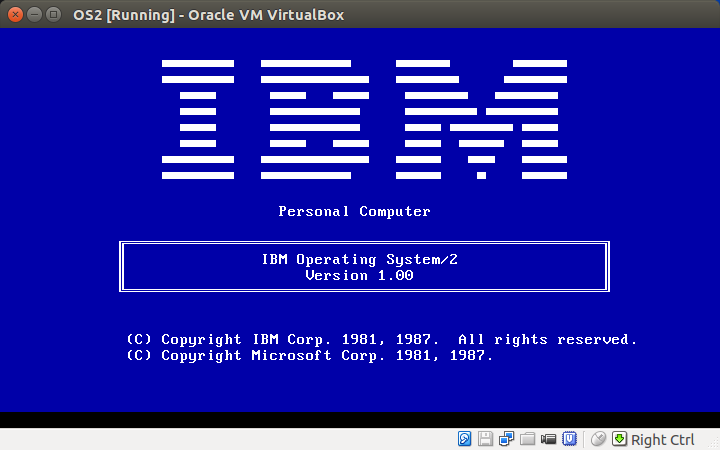720x450 pixels.
Task: Click the Version 1.00 text
Action: point(360,276)
